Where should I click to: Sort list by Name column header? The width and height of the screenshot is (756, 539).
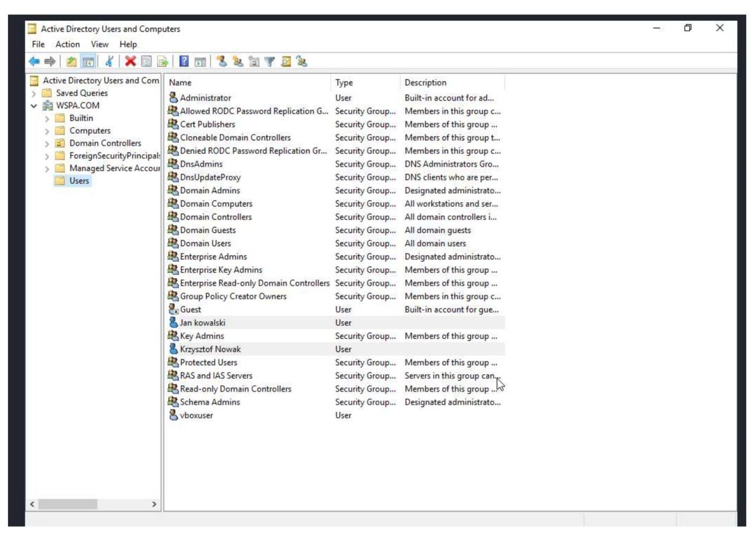click(248, 82)
